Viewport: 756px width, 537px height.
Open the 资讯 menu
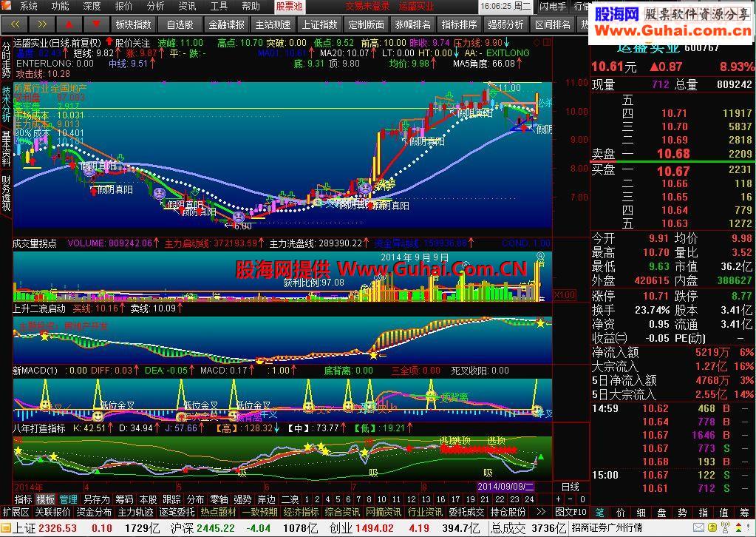point(187,6)
